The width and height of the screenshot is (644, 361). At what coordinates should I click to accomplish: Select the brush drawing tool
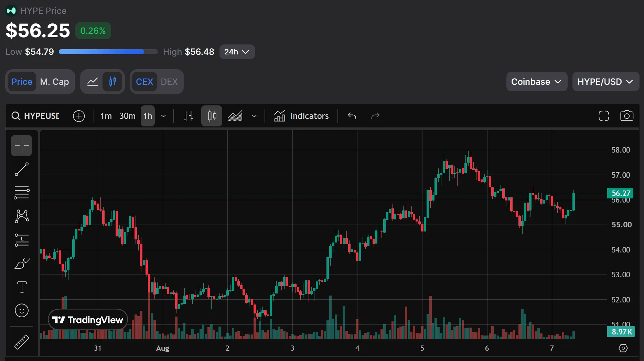point(22,264)
